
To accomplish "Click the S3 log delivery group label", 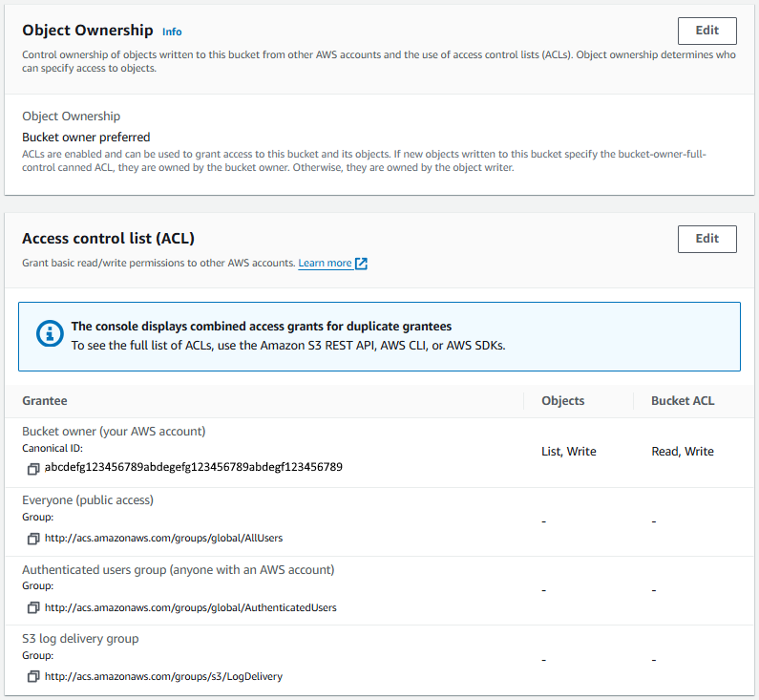I will [x=80, y=639].
